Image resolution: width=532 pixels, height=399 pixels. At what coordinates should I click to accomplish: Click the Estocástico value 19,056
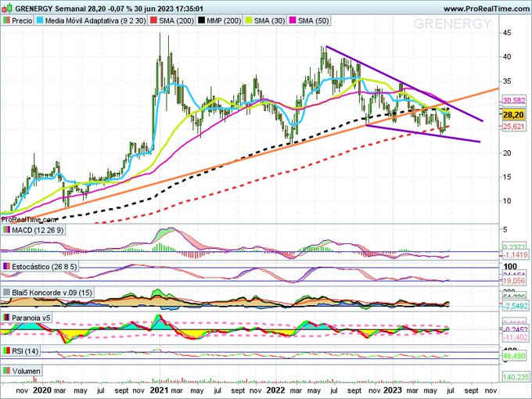pos(514,281)
